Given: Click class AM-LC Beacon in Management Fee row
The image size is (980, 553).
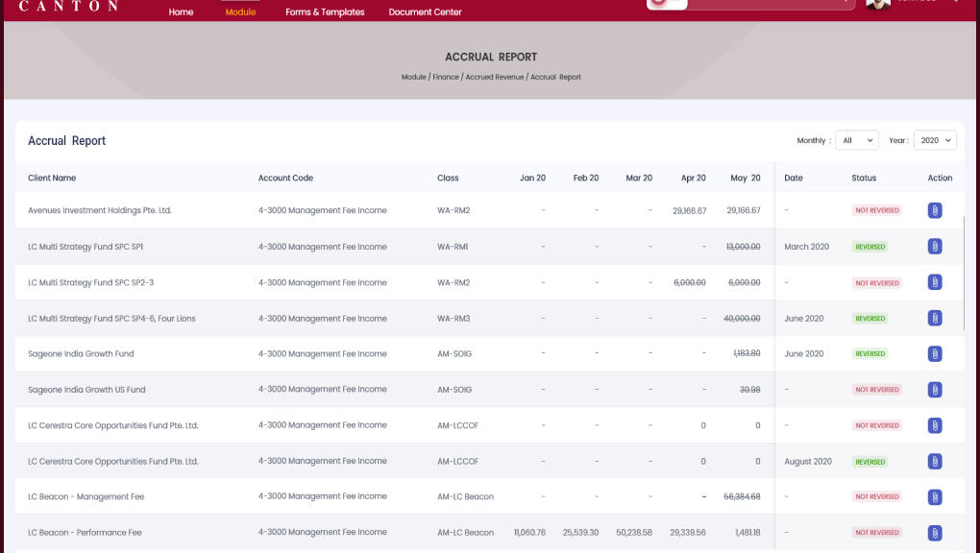Looking at the screenshot, I should click(x=465, y=496).
